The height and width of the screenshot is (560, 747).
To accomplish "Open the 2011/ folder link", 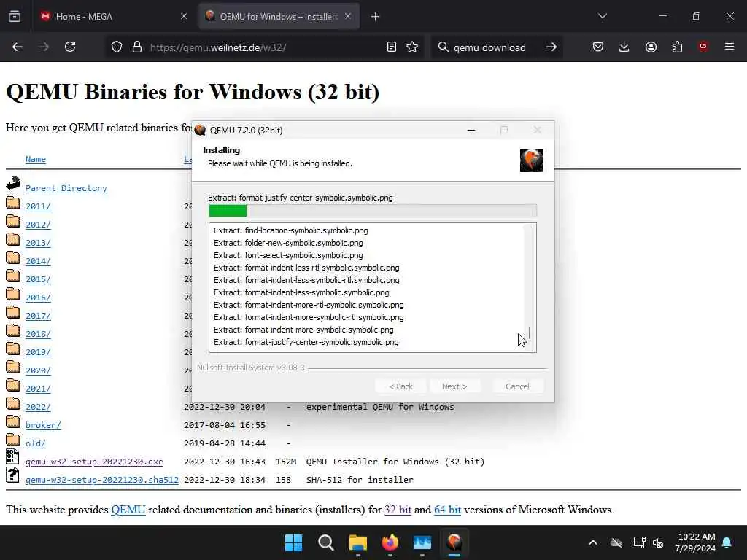I will point(38,206).
